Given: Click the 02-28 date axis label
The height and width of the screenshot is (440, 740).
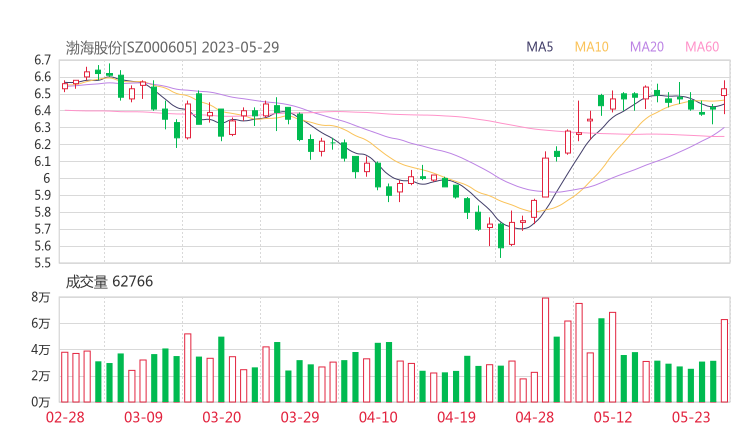Looking at the screenshot, I should [x=65, y=417].
